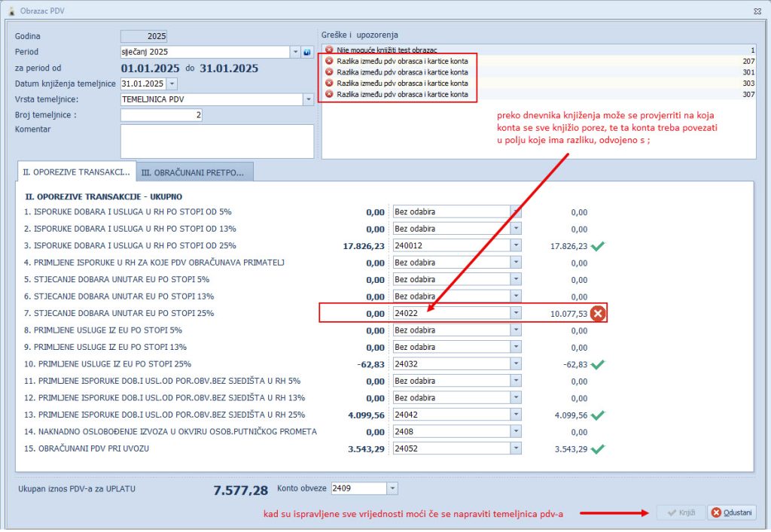
Task: Click the blue icon next to Period field
Action: (307, 53)
